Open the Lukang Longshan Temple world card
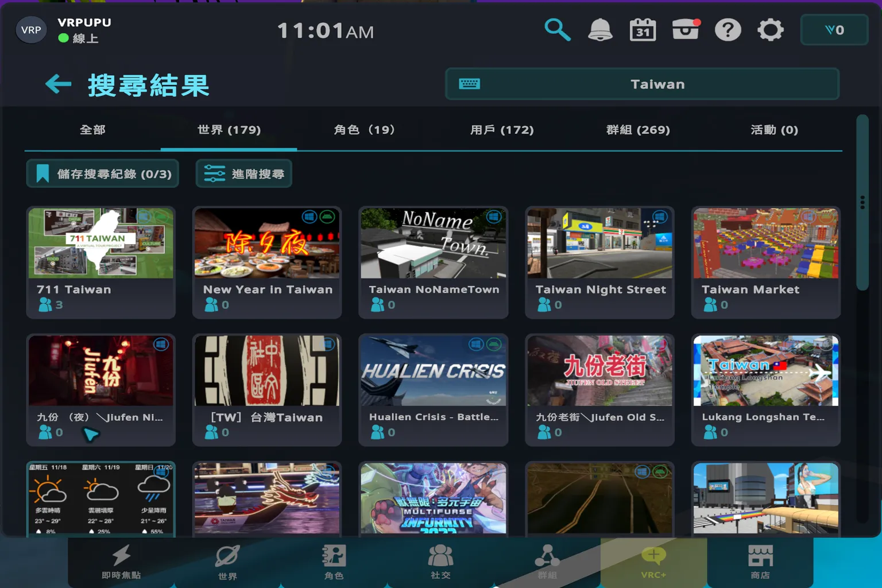Viewport: 882px width, 588px height. pyautogui.click(x=766, y=390)
